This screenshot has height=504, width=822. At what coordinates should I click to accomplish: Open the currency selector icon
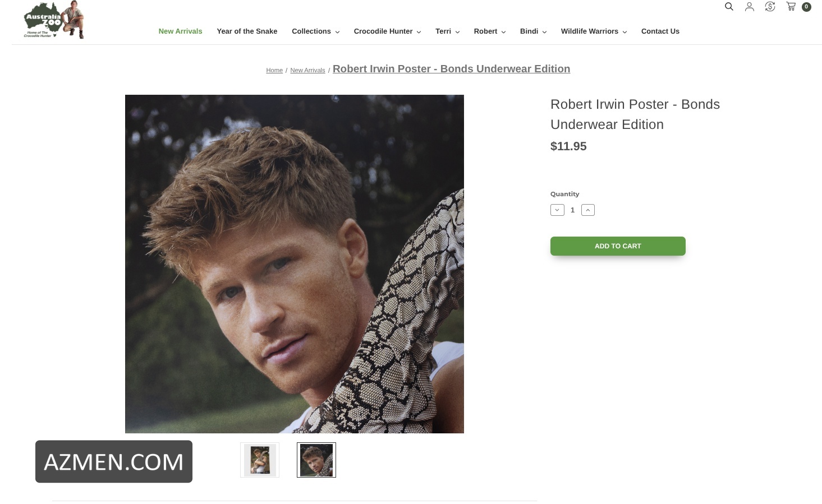tap(770, 7)
